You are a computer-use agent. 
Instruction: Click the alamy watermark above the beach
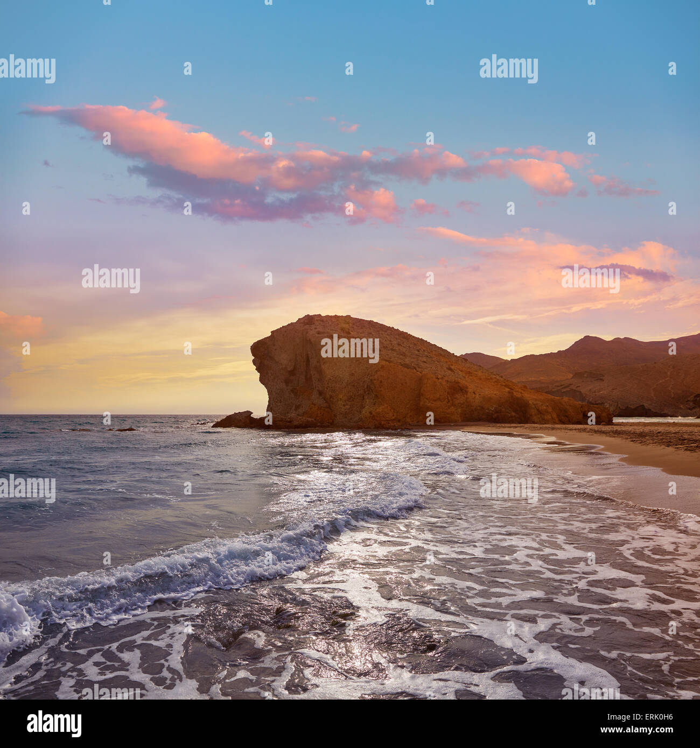tap(508, 489)
